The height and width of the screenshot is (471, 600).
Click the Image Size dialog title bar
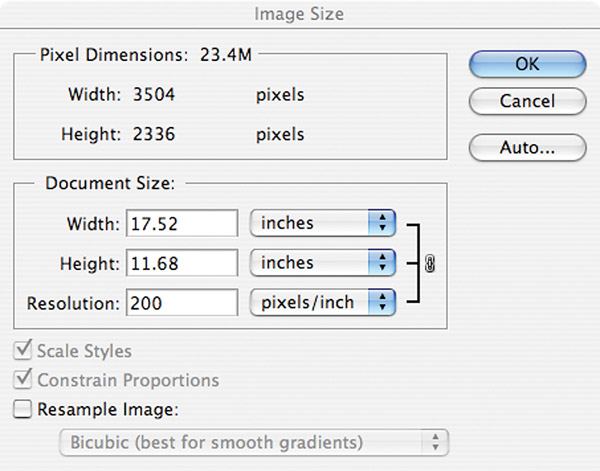300,14
